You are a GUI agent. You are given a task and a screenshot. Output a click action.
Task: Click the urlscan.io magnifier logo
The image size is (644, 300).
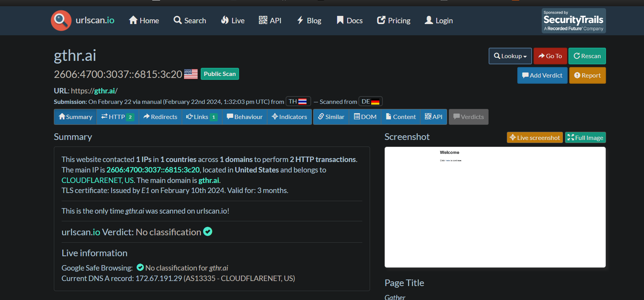pyautogui.click(x=61, y=21)
